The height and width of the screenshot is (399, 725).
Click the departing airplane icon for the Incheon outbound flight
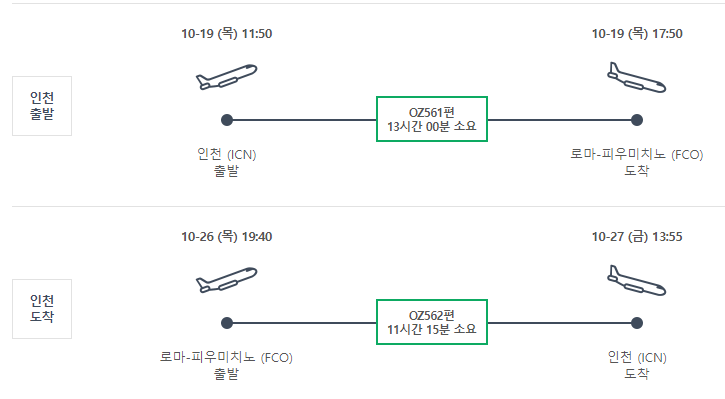click(227, 77)
